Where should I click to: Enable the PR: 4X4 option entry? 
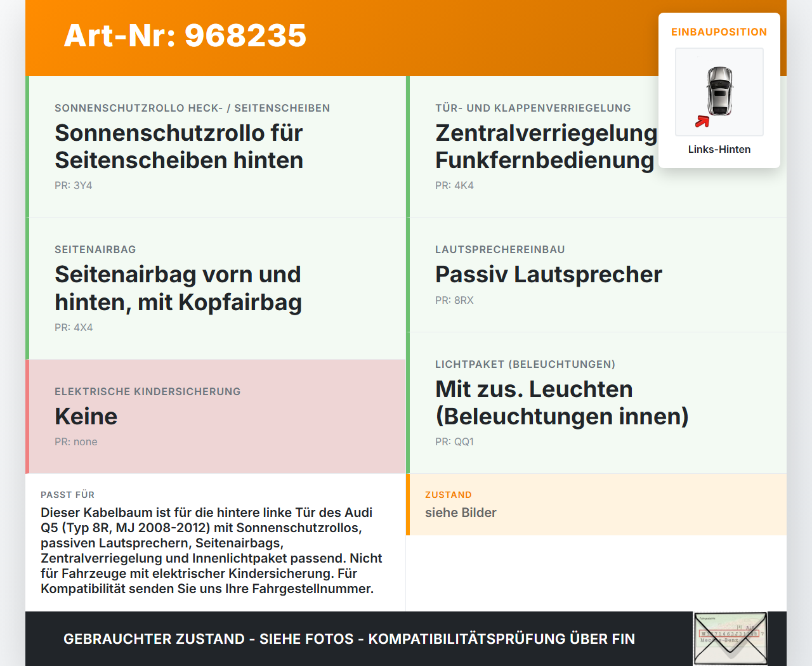click(x=74, y=328)
